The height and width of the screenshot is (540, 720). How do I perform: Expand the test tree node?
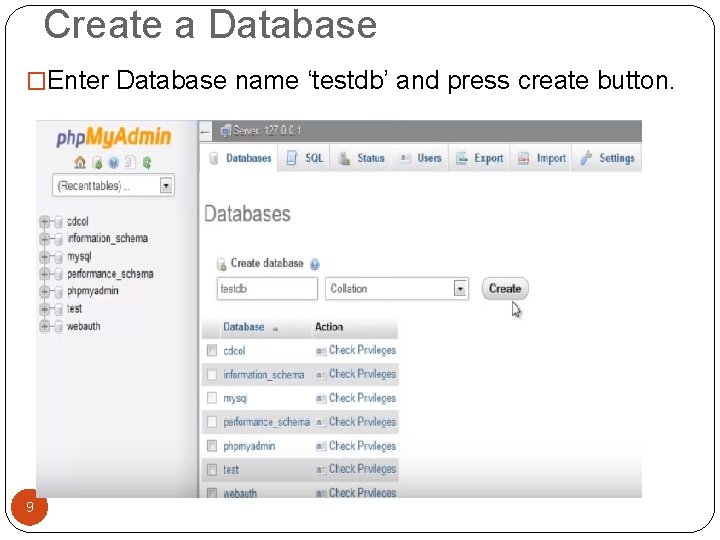coord(45,309)
